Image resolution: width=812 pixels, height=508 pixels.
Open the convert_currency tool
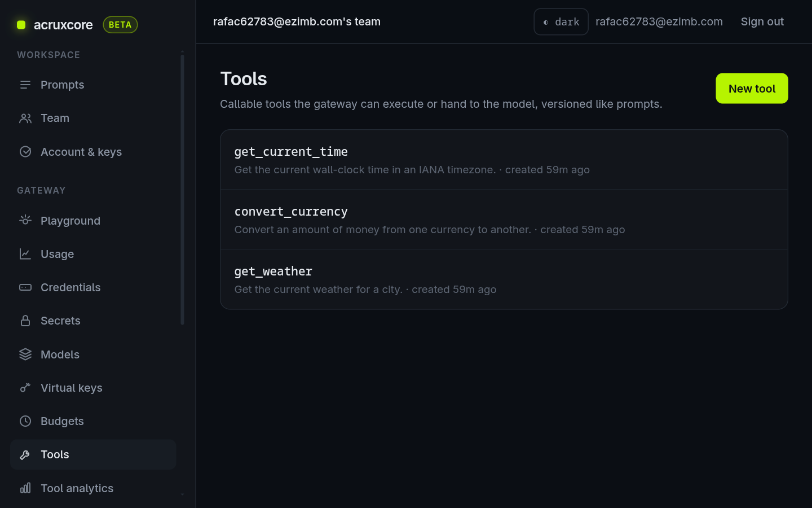coord(504,220)
